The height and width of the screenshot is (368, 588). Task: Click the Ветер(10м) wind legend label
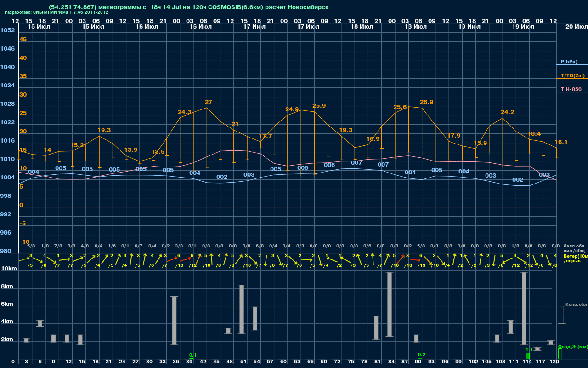576,255
